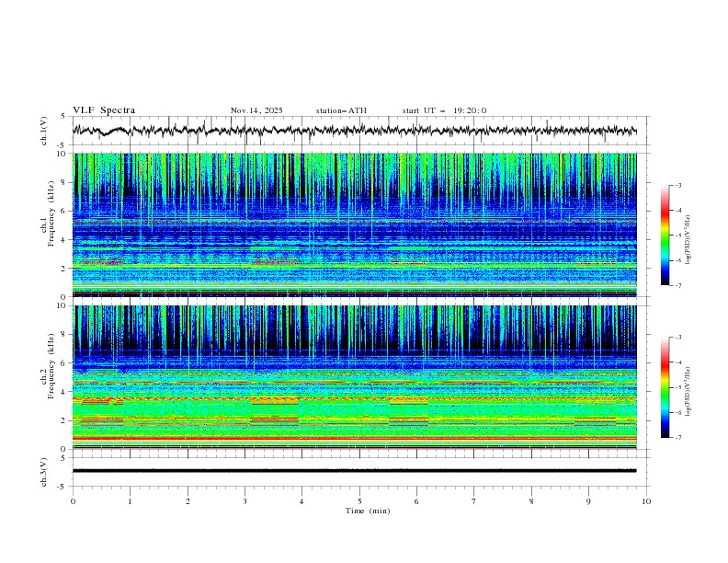Viewport: 728px width, 563px height.
Task: Click the Nov.14, 2025 date label
Action: click(256, 110)
